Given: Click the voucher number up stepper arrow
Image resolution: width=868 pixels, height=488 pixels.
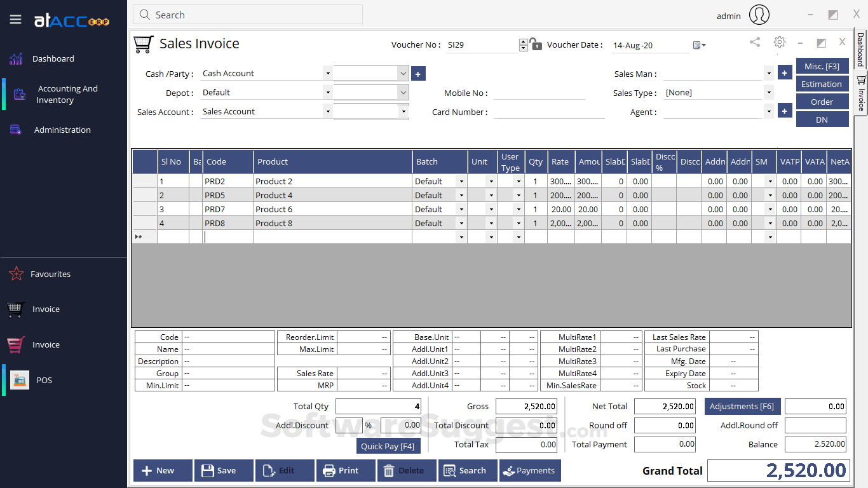Looking at the screenshot, I should point(523,41).
